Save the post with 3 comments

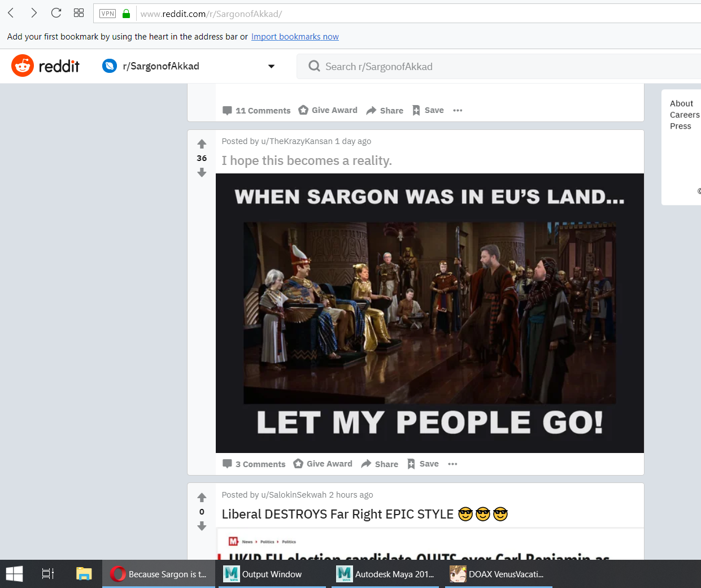tap(423, 464)
